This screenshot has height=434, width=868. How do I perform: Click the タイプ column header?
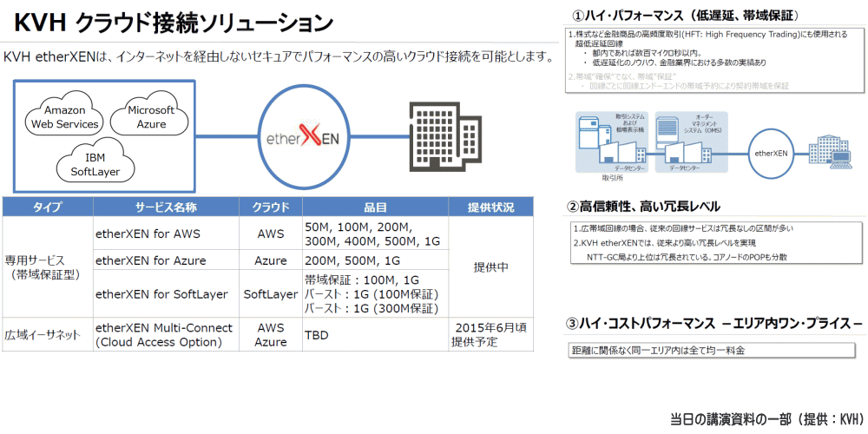point(48,207)
